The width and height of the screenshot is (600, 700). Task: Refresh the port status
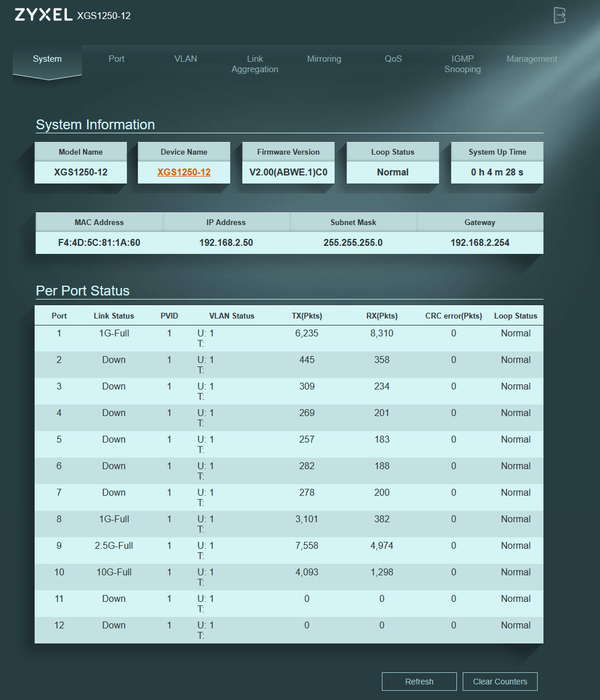point(419,682)
